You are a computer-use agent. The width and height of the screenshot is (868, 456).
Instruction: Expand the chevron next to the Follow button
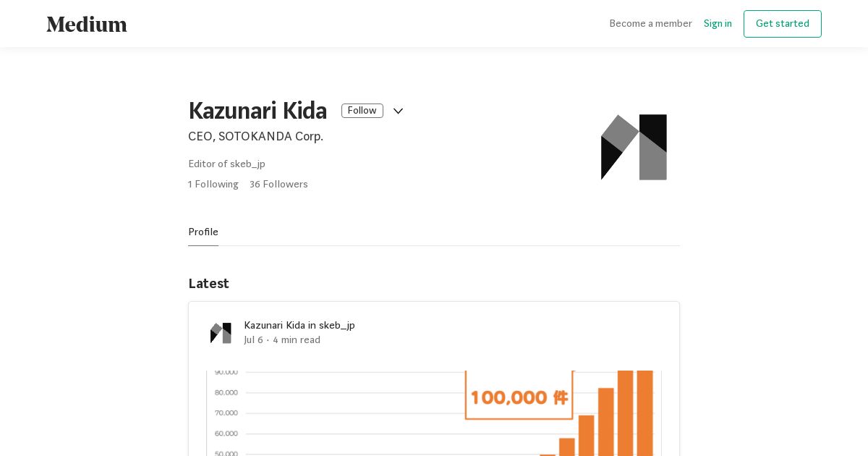point(398,111)
